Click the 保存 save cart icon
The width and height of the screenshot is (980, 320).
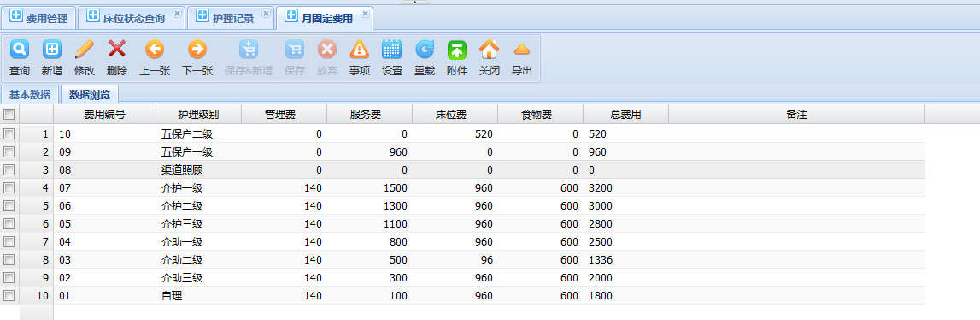point(295,49)
